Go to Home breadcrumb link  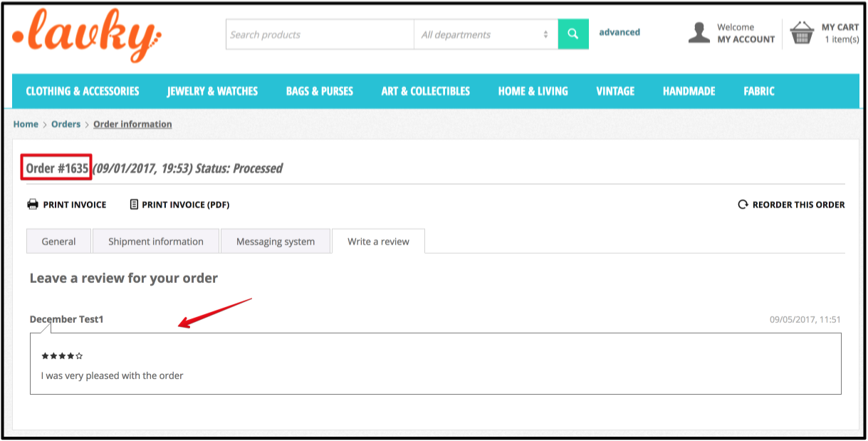(x=26, y=124)
